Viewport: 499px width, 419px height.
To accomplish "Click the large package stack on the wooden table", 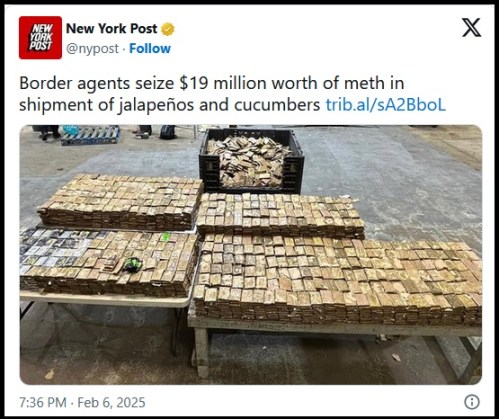I will point(337,279).
